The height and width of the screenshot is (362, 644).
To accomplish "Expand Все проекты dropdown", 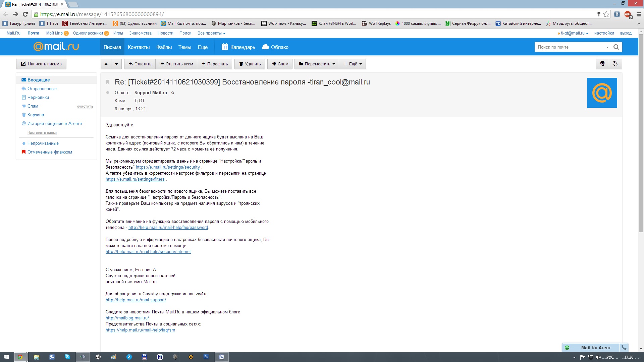I will tap(211, 33).
